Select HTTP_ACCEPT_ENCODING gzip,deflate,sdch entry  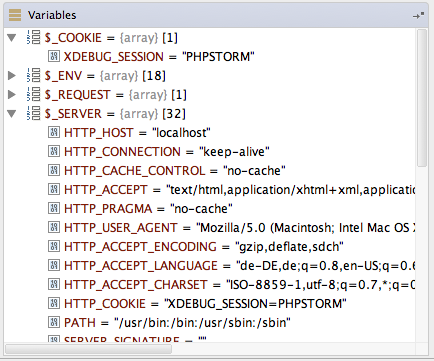point(204,247)
